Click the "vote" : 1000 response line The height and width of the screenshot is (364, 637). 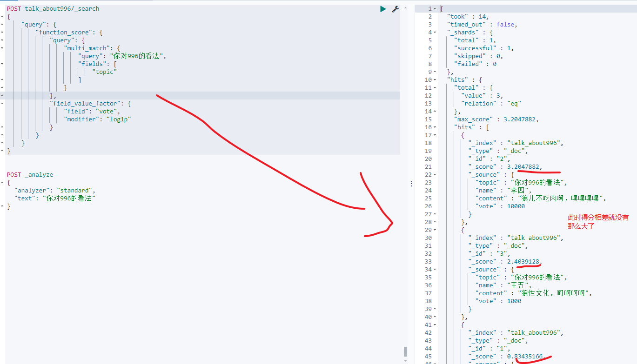[498, 301]
